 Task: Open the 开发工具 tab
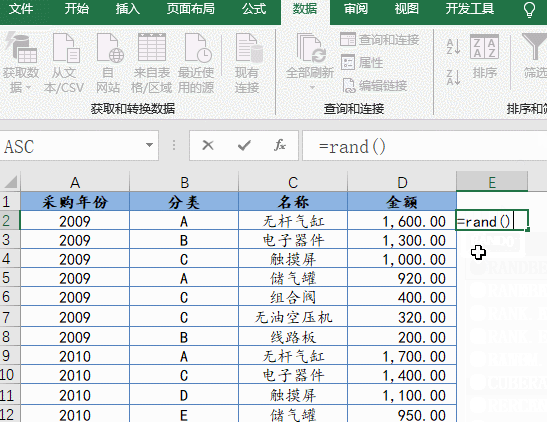point(470,9)
